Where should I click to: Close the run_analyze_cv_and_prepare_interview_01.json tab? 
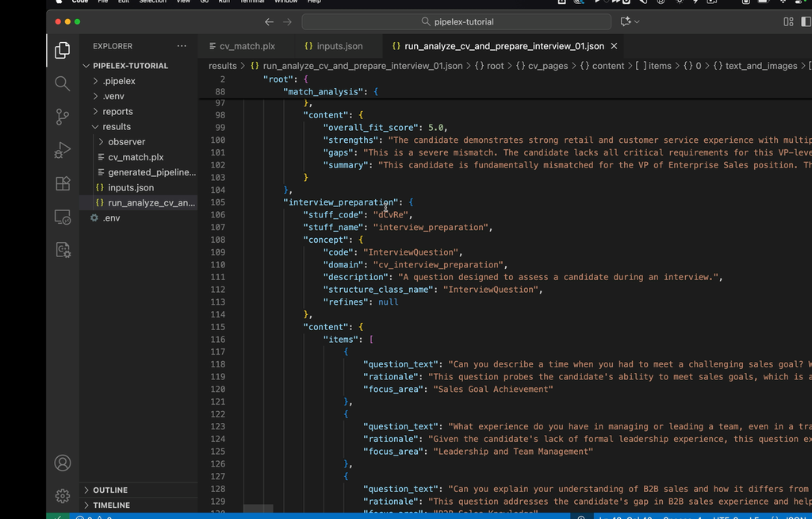615,46
